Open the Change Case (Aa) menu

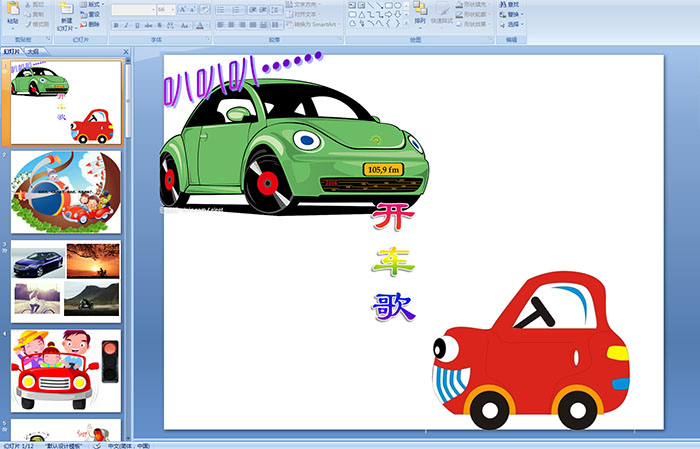(x=185, y=25)
